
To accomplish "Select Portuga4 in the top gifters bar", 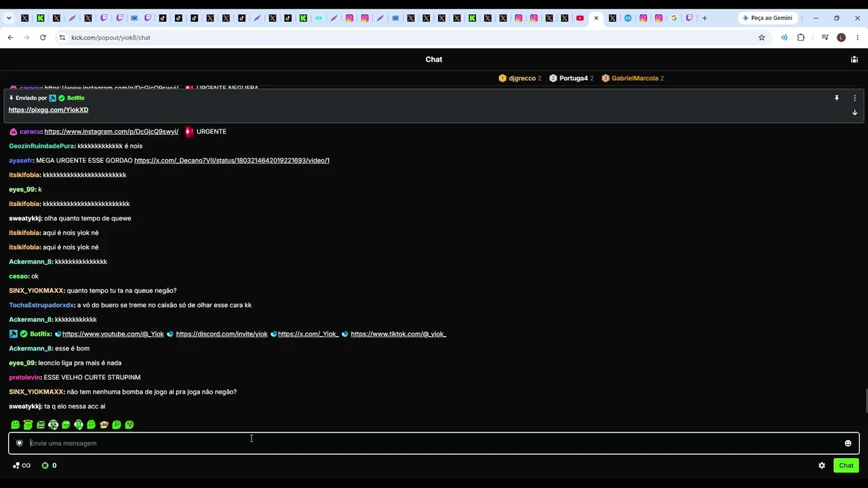I will click(573, 79).
